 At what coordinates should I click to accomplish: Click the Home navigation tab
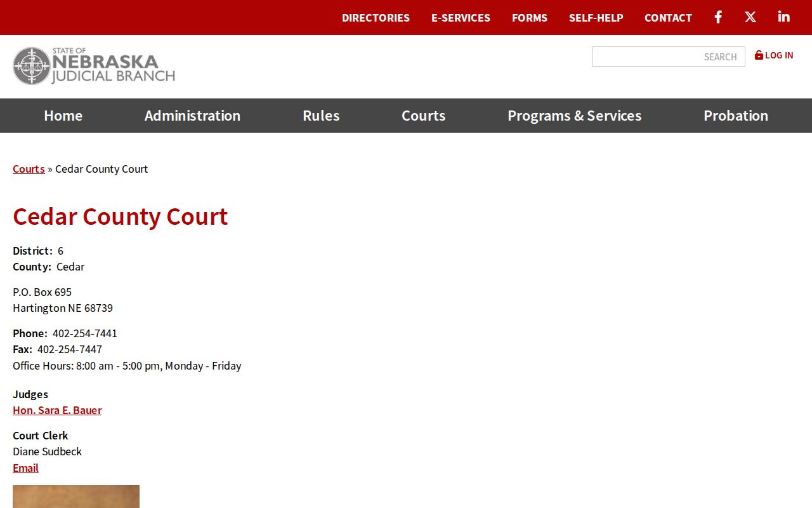click(63, 116)
